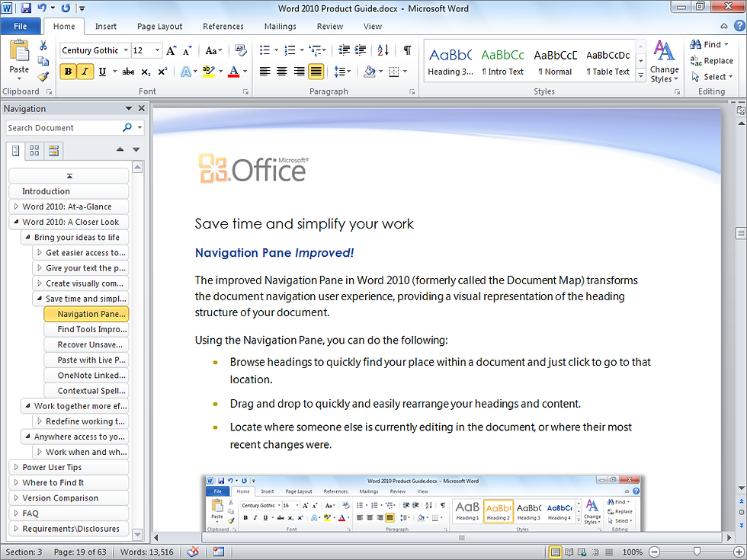Apply the Intro Text style
The width and height of the screenshot is (747, 560).
click(x=502, y=62)
